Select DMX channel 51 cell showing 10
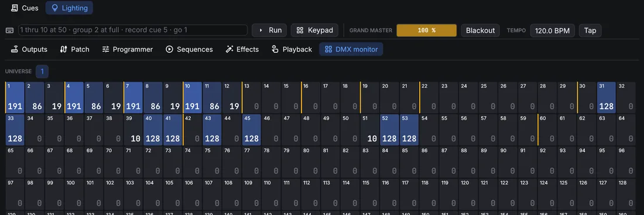This screenshot has width=644, height=215. click(x=370, y=130)
